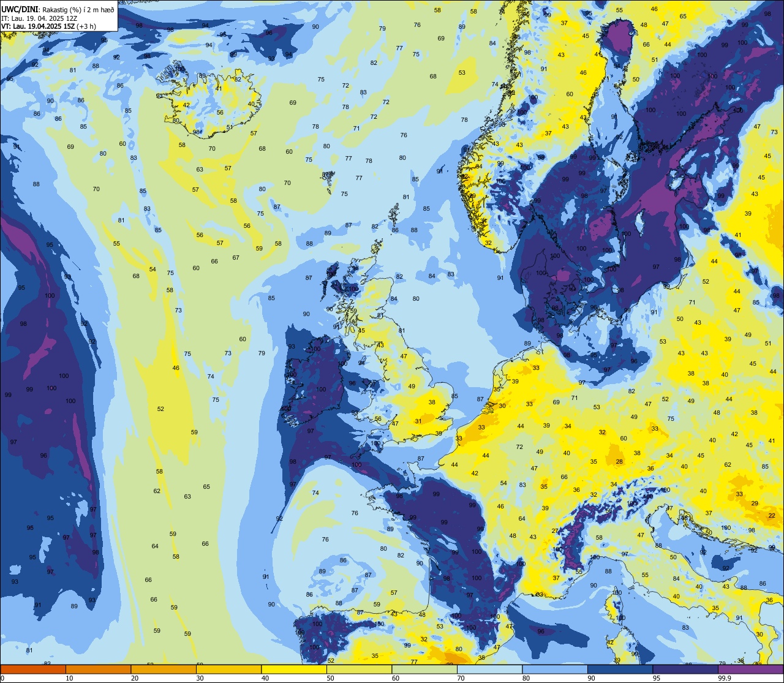Select the legend swatch between 10 and 20
This screenshot has height=683, width=784.
click(98, 669)
